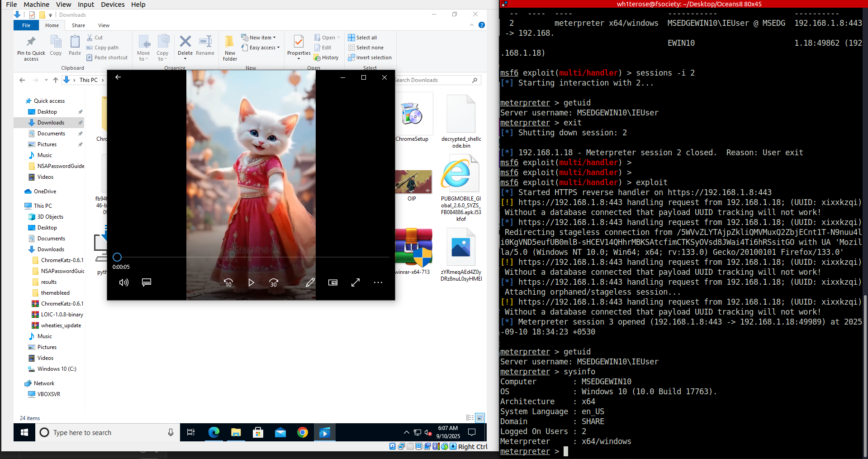Click the Rename ribbon icon
This screenshot has width=868, height=459.
pyautogui.click(x=205, y=46)
